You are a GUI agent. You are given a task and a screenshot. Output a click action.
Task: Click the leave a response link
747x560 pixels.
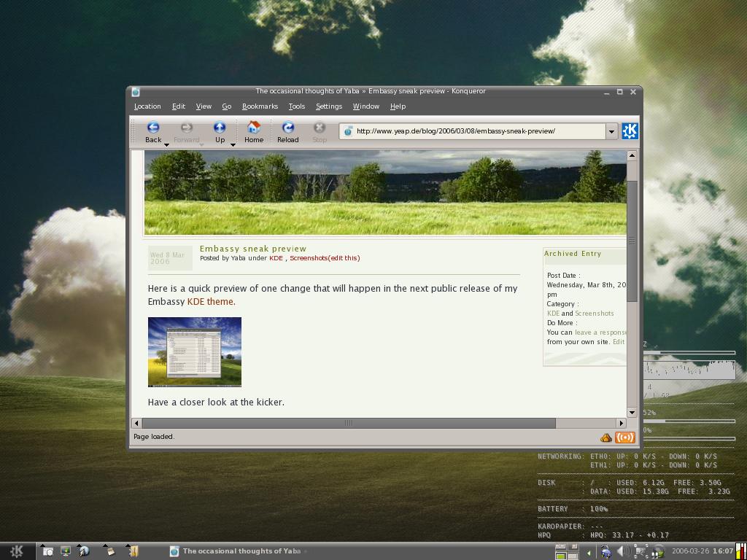[600, 332]
